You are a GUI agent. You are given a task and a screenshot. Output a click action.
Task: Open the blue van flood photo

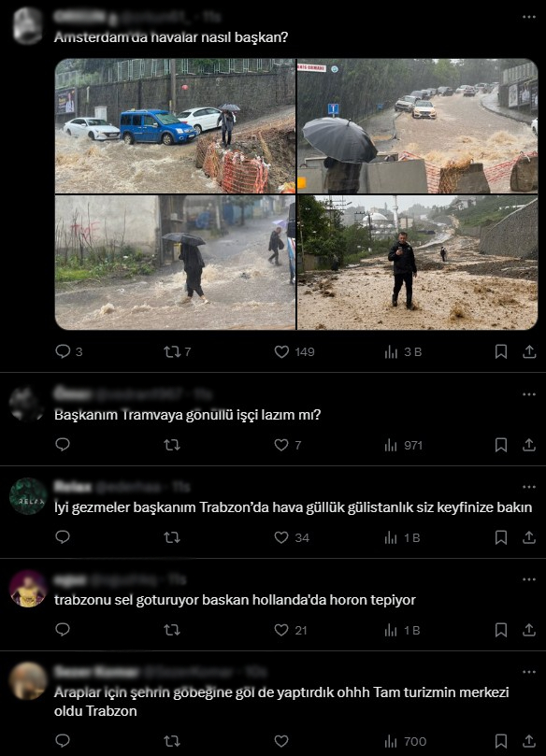[x=175, y=126]
